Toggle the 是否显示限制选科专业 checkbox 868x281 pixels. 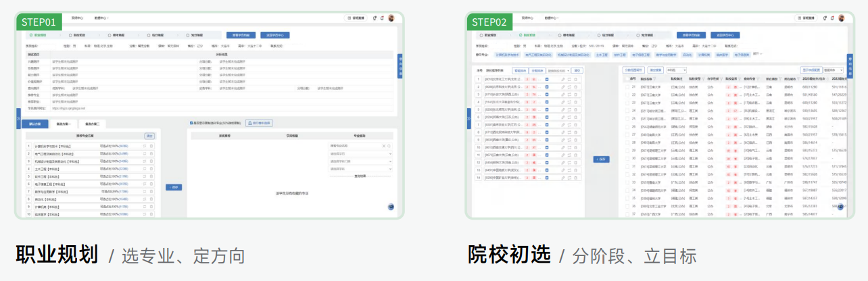pos(192,123)
